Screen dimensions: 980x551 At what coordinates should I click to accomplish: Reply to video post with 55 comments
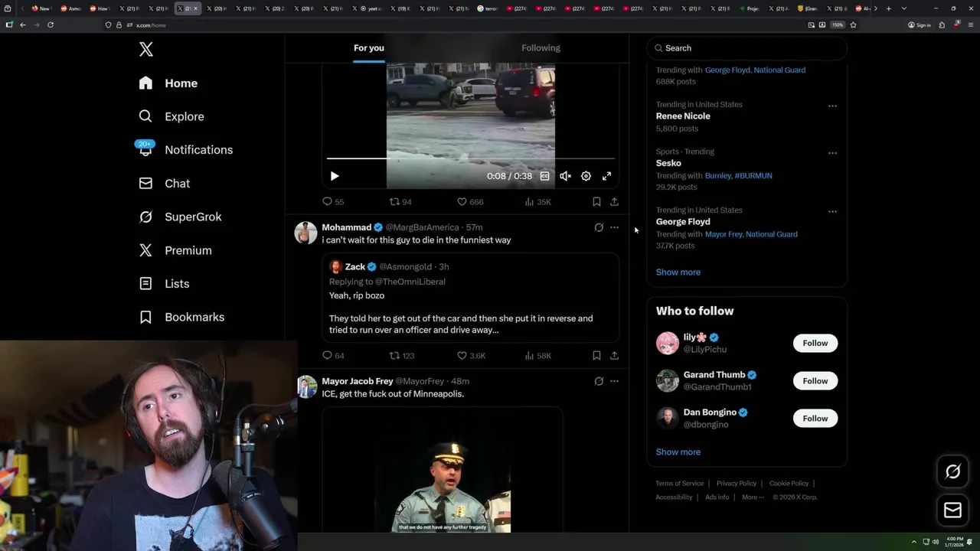333,202
